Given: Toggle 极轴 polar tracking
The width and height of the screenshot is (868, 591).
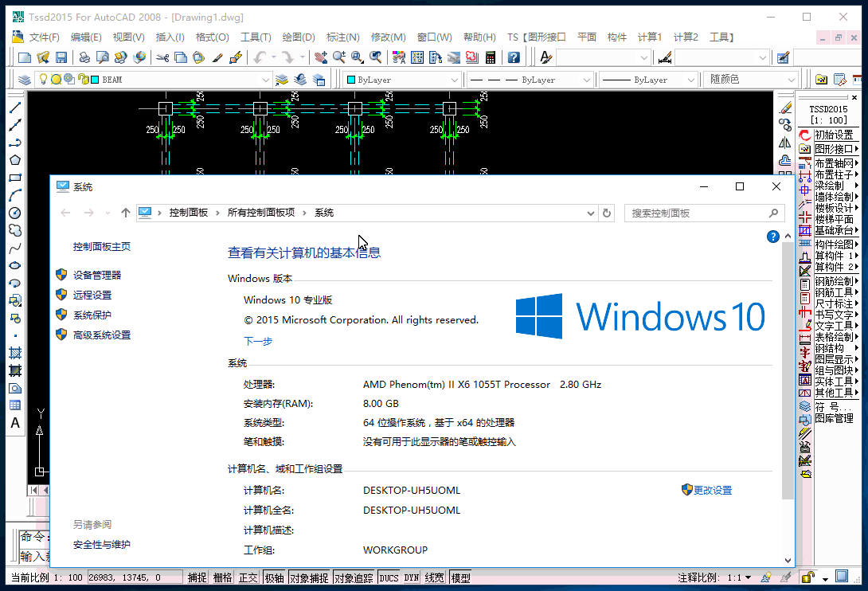Looking at the screenshot, I should 274,577.
